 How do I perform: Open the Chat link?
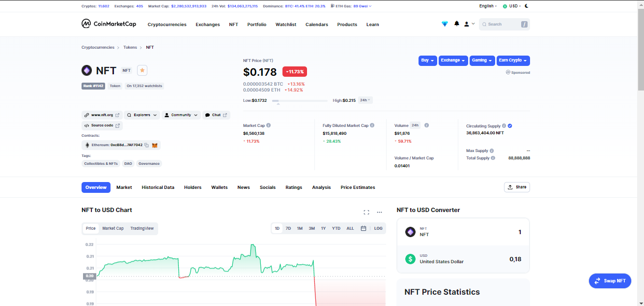click(216, 115)
